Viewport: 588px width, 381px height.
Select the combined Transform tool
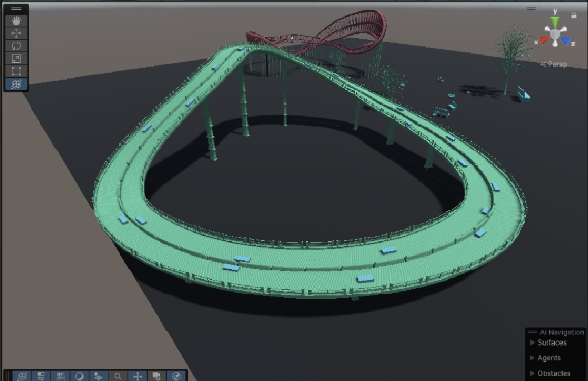[x=16, y=84]
